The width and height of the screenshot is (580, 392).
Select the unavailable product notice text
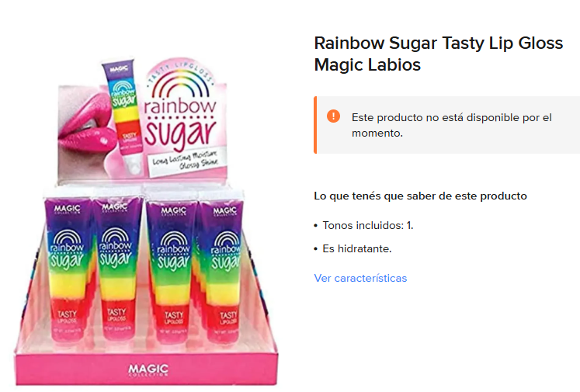[x=451, y=125]
